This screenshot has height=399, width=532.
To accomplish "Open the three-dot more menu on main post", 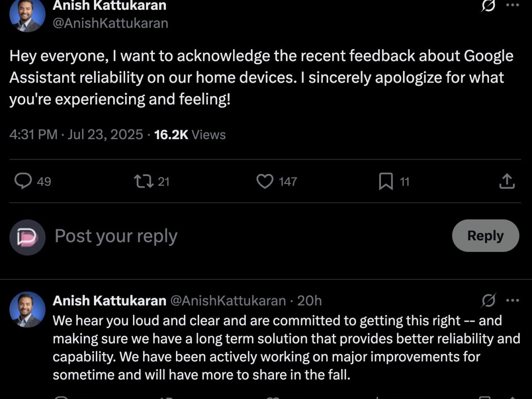I will (x=512, y=5).
